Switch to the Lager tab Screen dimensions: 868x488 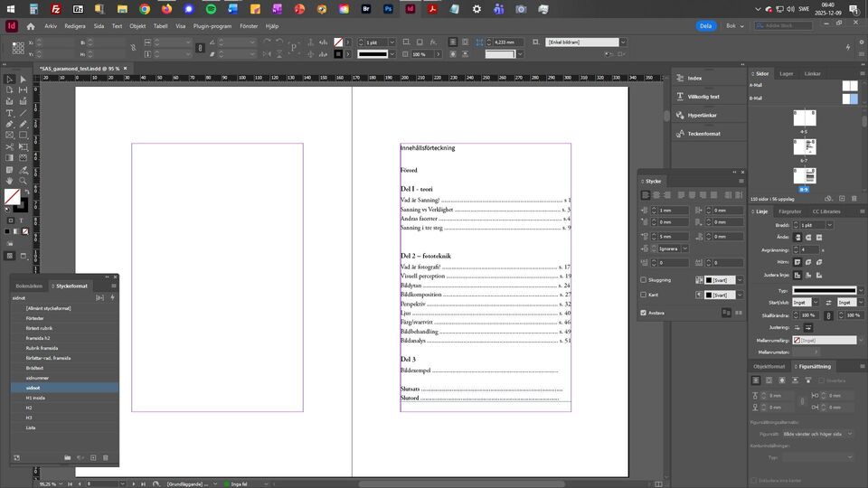[x=787, y=73]
